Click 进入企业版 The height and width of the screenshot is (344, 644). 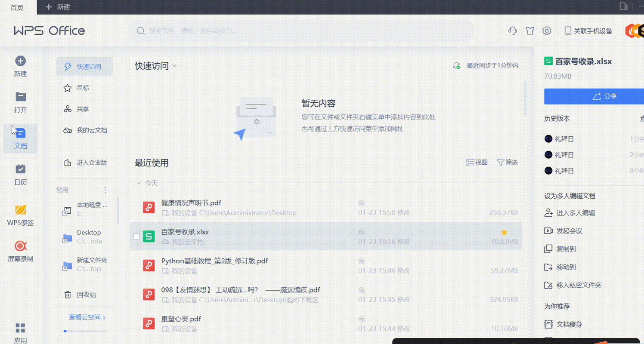coord(84,163)
